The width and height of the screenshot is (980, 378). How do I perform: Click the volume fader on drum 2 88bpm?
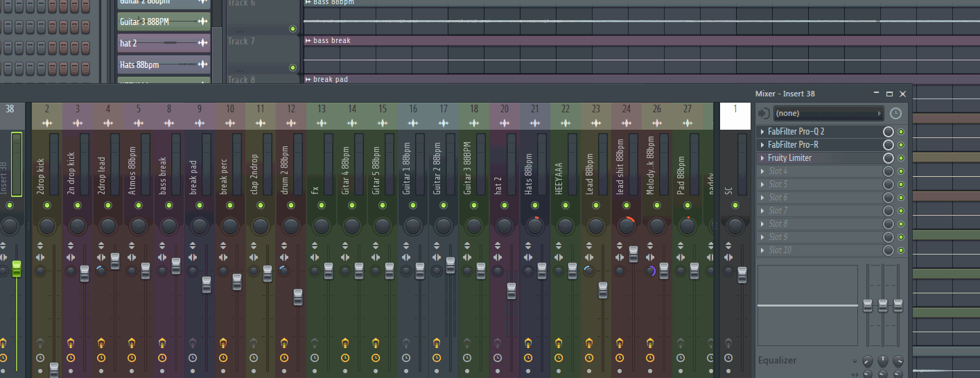[x=298, y=297]
